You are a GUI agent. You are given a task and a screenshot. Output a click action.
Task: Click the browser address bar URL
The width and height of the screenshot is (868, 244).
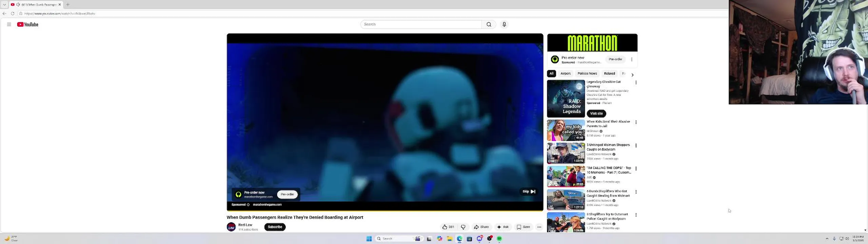(60, 14)
